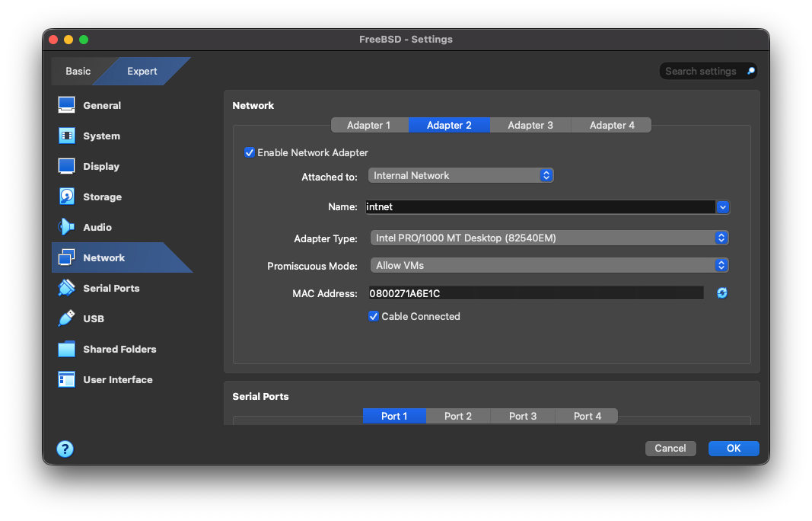Toggle Enable Network Adapter checkbox
The width and height of the screenshot is (812, 521).
tap(250, 152)
